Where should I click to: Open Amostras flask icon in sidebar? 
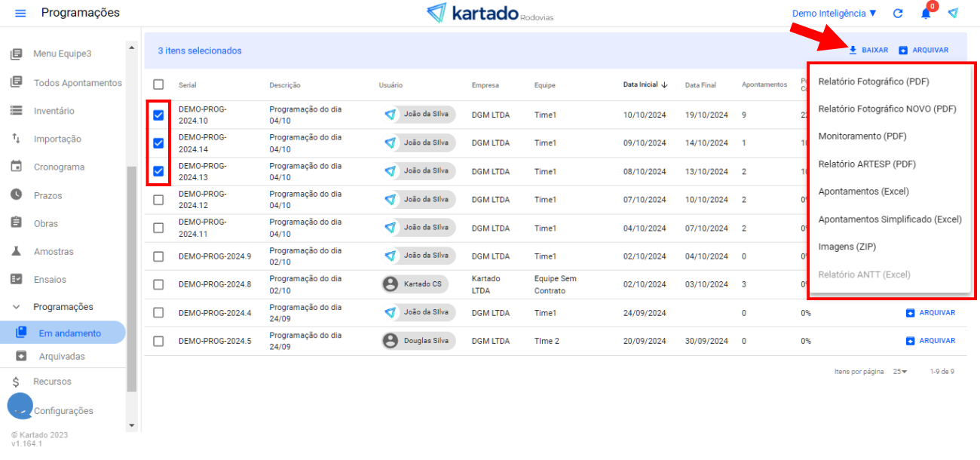tap(16, 251)
